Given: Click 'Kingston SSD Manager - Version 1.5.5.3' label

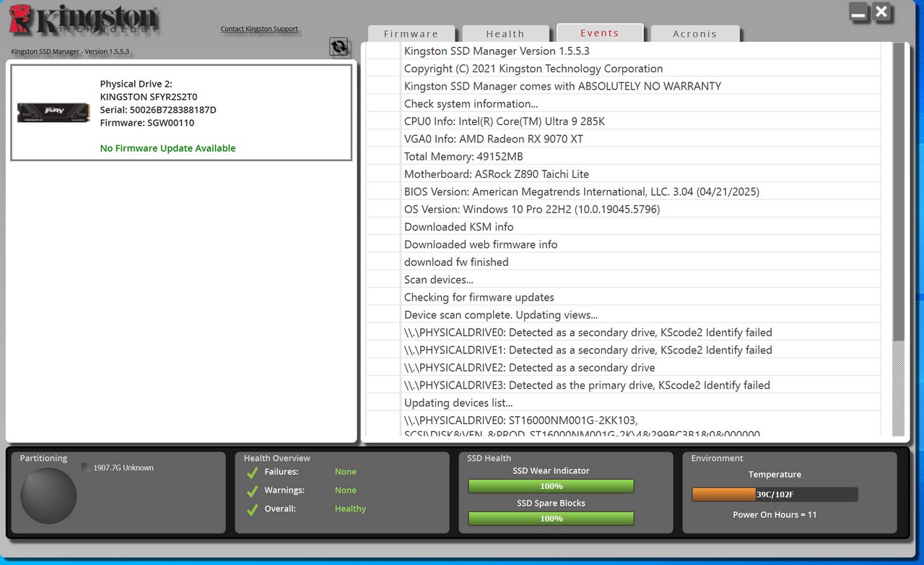Looking at the screenshot, I should 70,51.
